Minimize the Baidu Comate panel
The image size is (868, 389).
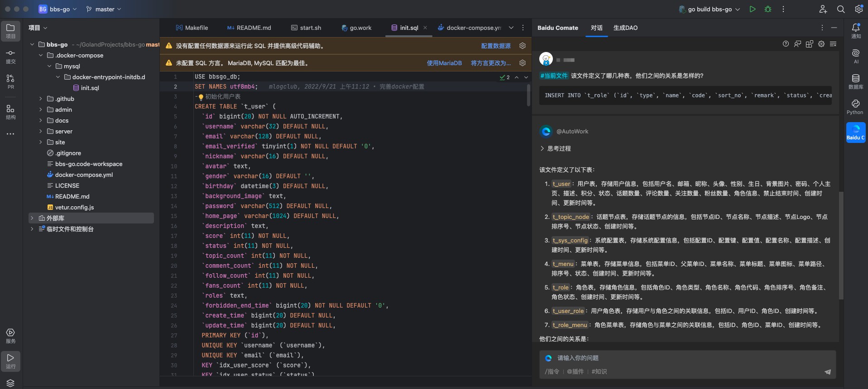pos(834,28)
